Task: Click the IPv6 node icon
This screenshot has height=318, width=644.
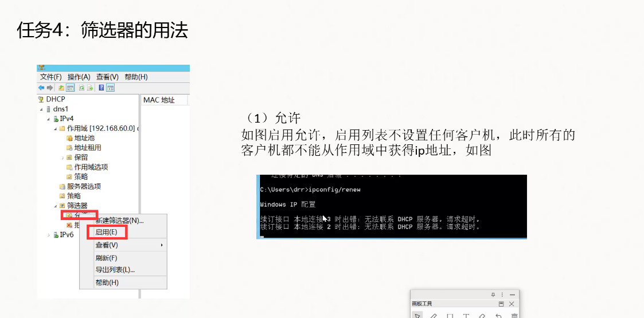Action: (56, 235)
